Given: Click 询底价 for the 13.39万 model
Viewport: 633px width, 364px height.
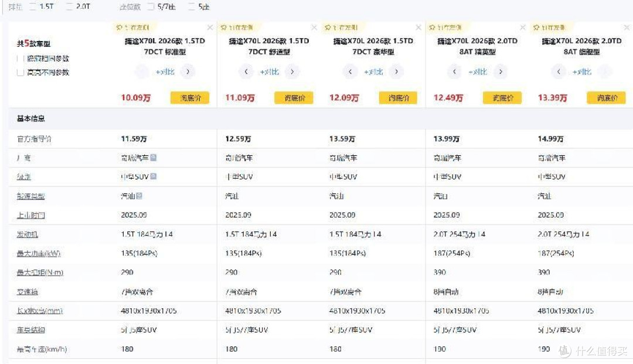Looking at the screenshot, I should [607, 98].
